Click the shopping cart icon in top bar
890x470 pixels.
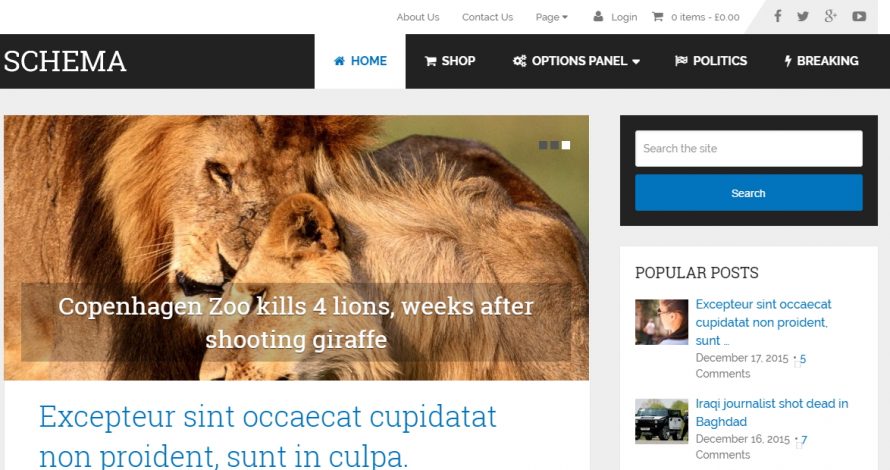[x=657, y=16]
